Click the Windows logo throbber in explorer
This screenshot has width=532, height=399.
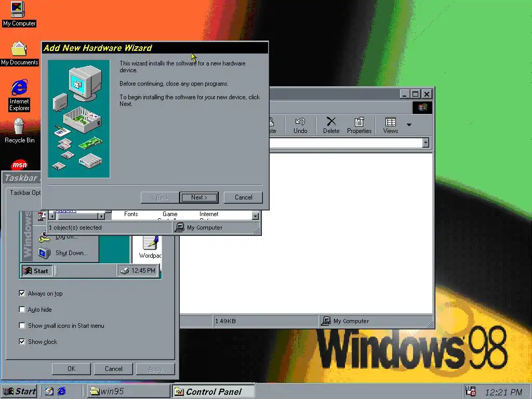[x=422, y=108]
